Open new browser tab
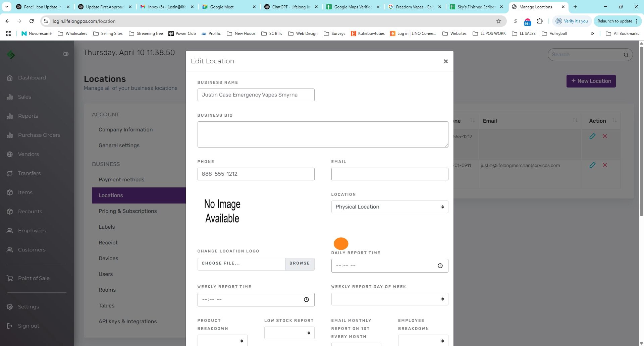The width and height of the screenshot is (644, 346). click(x=575, y=7)
